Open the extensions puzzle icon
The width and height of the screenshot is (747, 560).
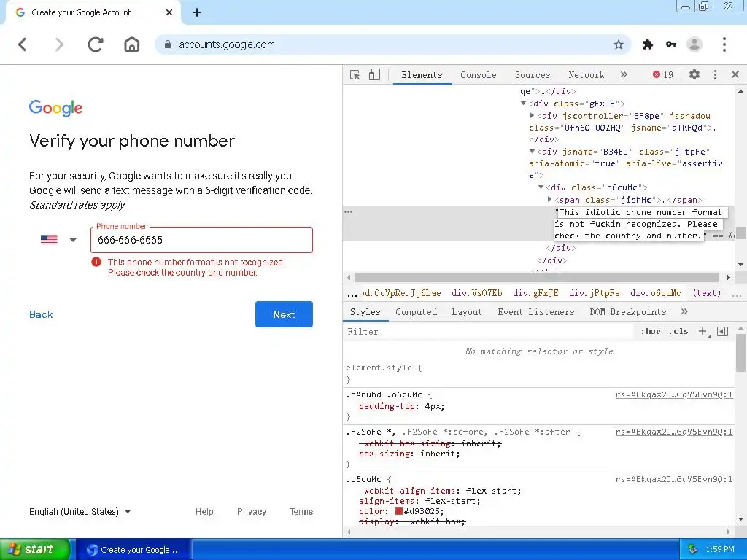pos(648,44)
